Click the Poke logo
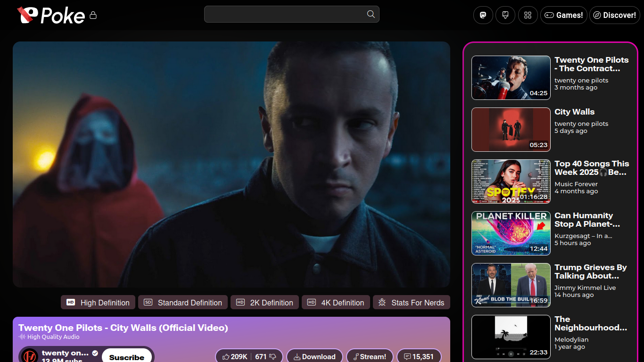This screenshot has height=362, width=644. pos(51,15)
